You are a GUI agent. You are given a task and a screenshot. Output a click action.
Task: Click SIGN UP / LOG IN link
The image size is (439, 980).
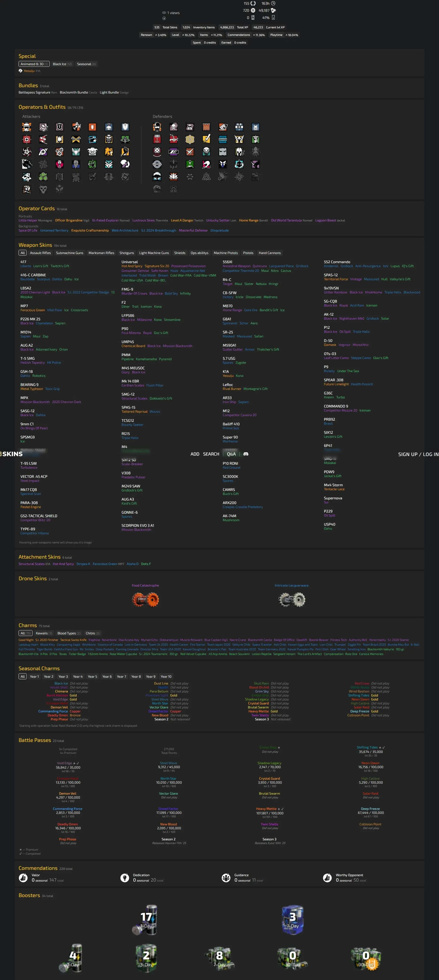pos(418,454)
